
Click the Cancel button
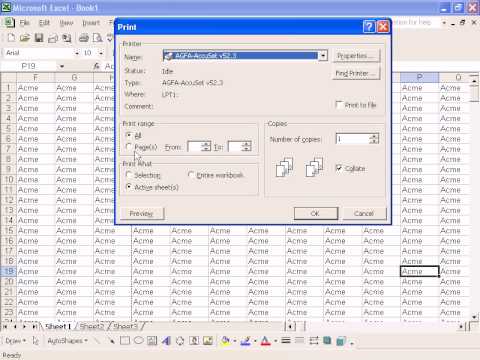click(364, 213)
